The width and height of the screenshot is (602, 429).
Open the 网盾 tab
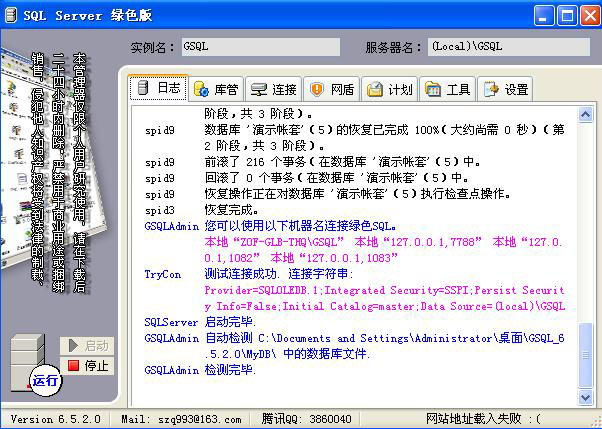(x=331, y=89)
